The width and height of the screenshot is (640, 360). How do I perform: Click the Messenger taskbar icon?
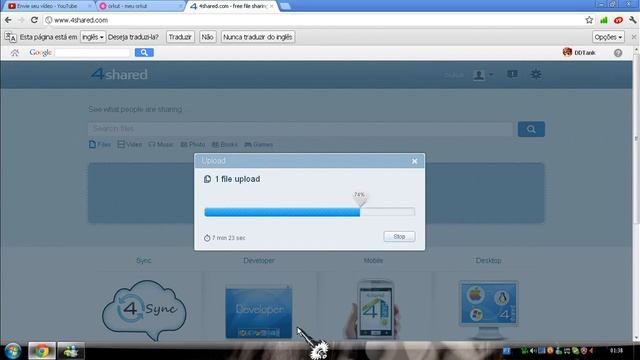pyautogui.click(x=71, y=351)
